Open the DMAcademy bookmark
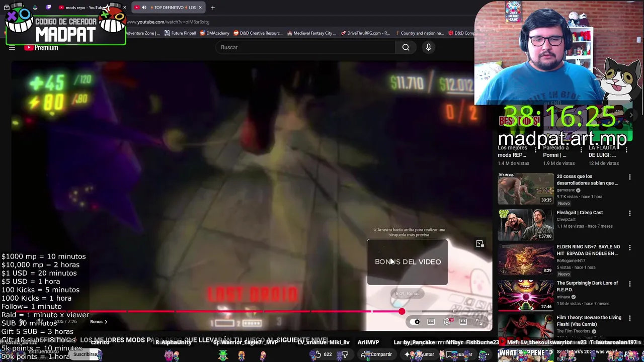 pos(214,33)
